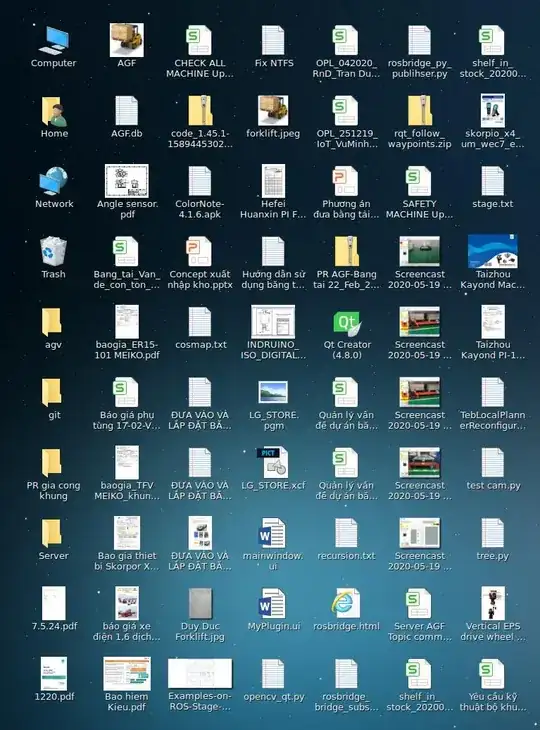Screen dimensions: 540x730
Task: Select the tree.py file
Action: click(493, 533)
